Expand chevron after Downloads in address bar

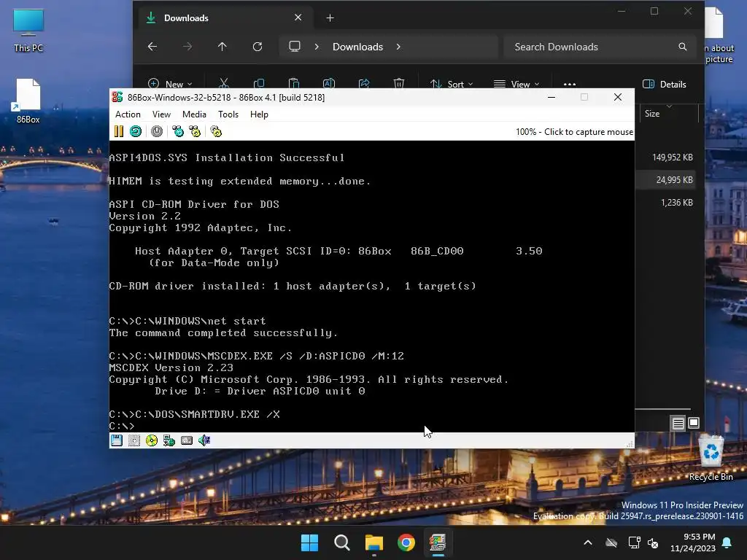(x=398, y=47)
